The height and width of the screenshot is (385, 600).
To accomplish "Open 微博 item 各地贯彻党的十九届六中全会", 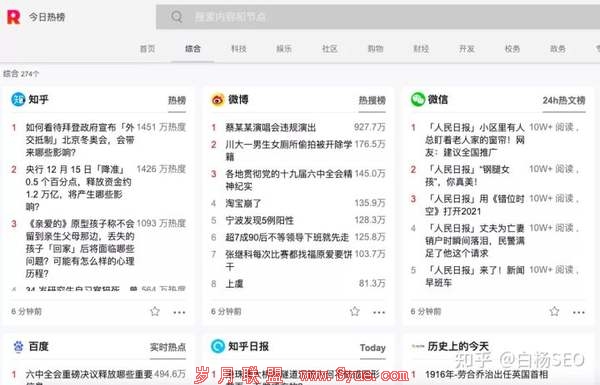I will (x=289, y=180).
